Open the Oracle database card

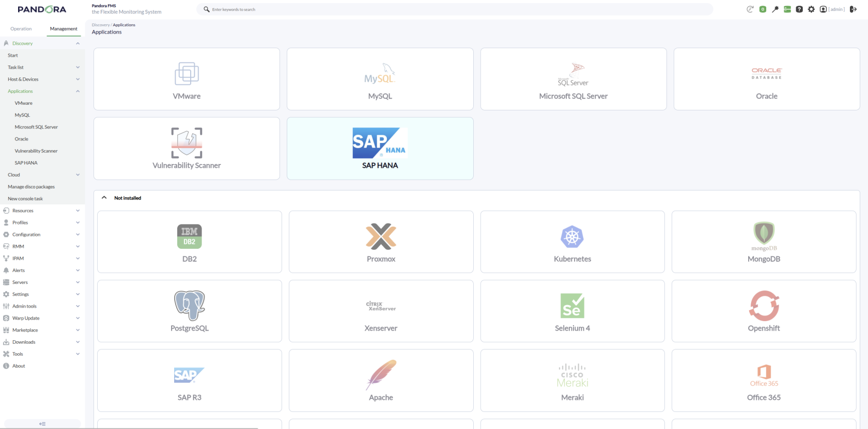pos(767,79)
